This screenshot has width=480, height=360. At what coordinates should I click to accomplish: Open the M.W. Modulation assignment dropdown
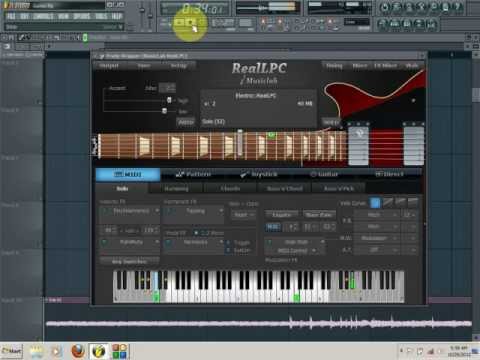tap(377, 238)
